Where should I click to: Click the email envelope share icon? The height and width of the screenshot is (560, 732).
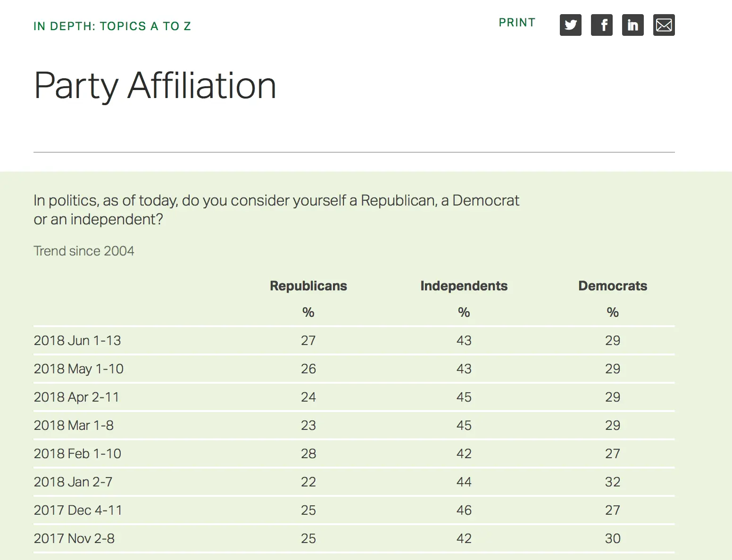point(664,25)
